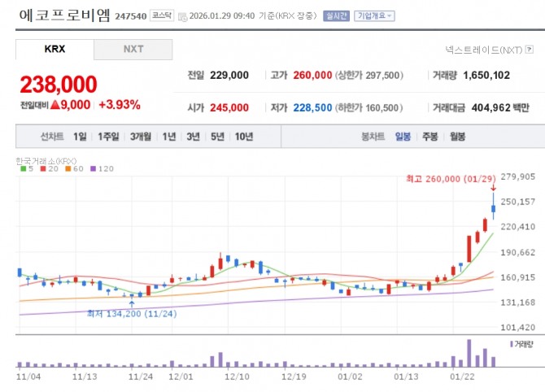Select the 3년 line chart period

pos(194,137)
